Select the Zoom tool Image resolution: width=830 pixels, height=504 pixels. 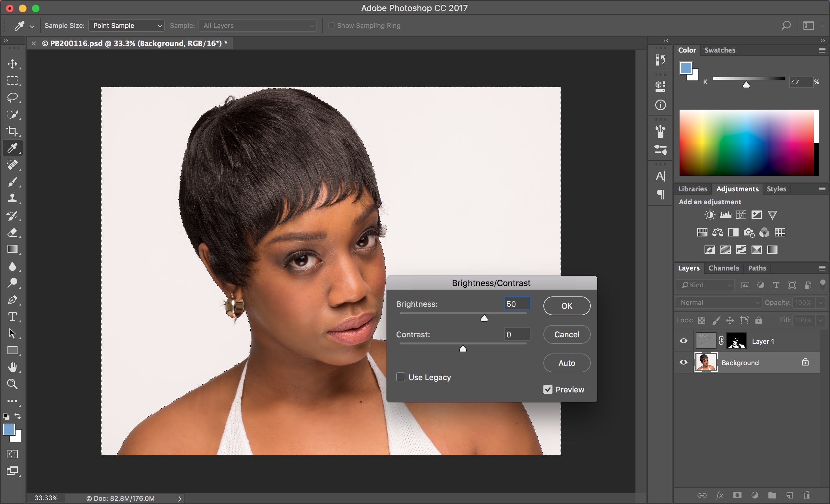pyautogui.click(x=13, y=384)
